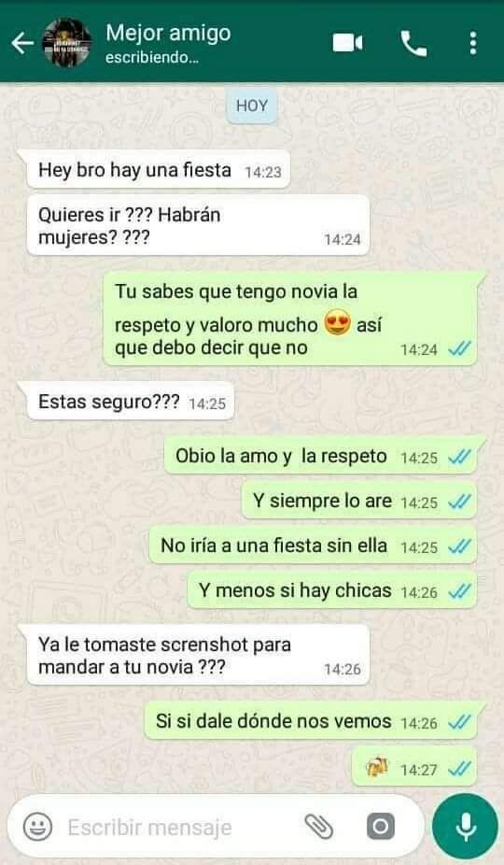
Task: Open the three-dot overflow menu
Action: coord(472,43)
